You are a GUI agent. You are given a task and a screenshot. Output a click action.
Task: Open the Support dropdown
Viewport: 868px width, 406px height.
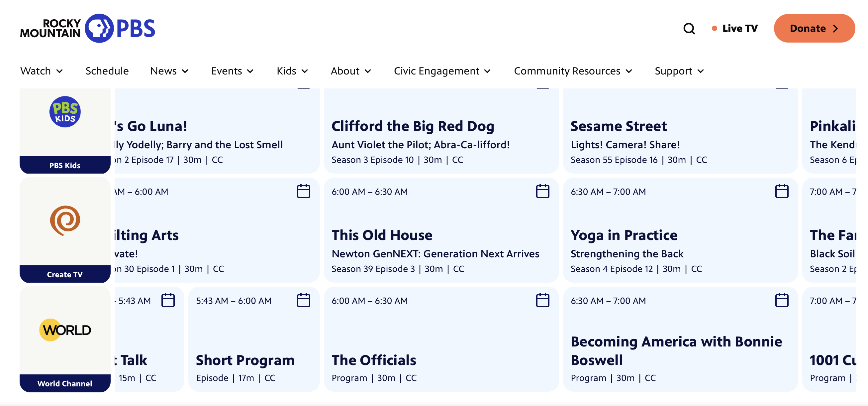(x=679, y=71)
